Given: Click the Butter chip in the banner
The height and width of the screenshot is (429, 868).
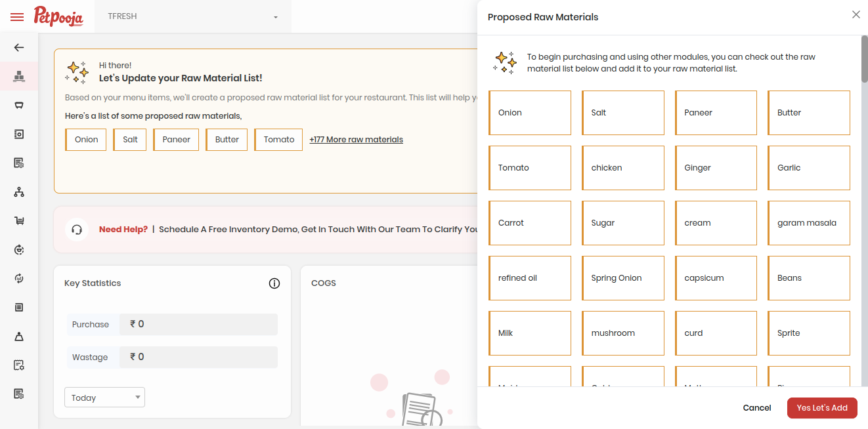Looking at the screenshot, I should pos(227,140).
